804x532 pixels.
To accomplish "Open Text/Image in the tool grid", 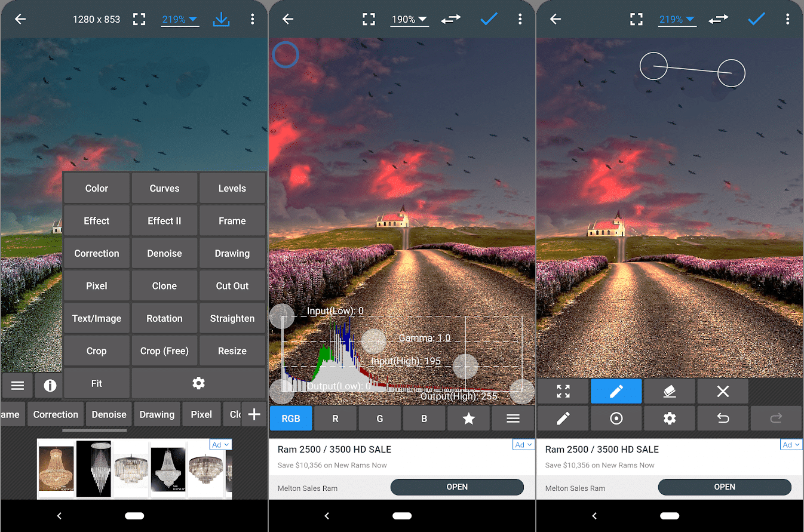I will 97,318.
